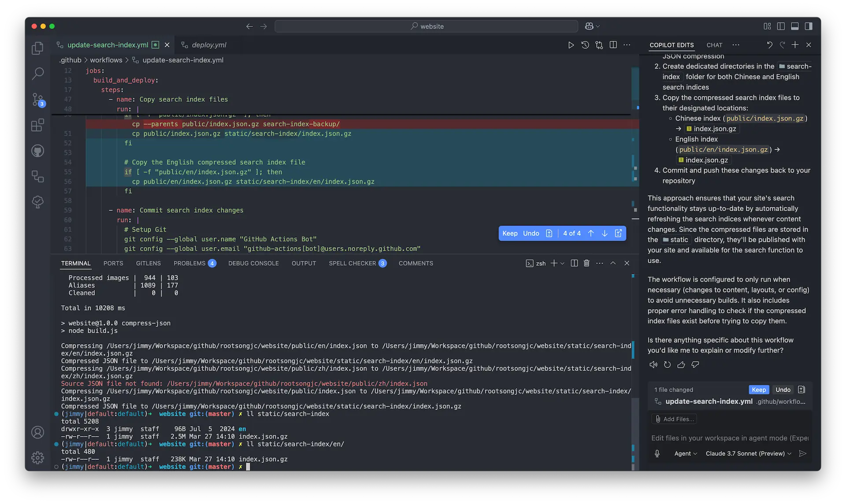Undo changes in 1 file changed section
This screenshot has height=504, width=846.
[x=783, y=390]
